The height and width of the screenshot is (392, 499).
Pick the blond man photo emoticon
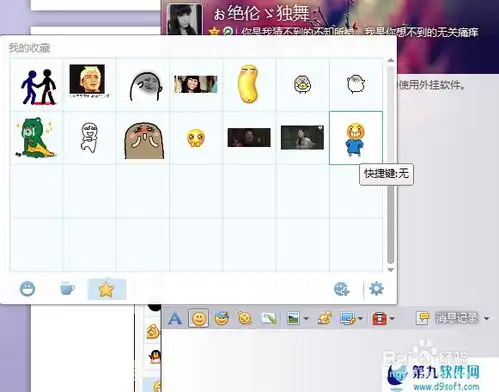(x=87, y=80)
